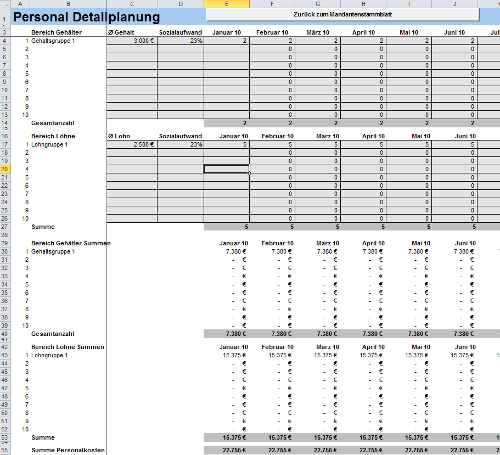Click the Mai 10 header in row 3
Image resolution: width=500 pixels, height=455 pixels.
point(409,32)
